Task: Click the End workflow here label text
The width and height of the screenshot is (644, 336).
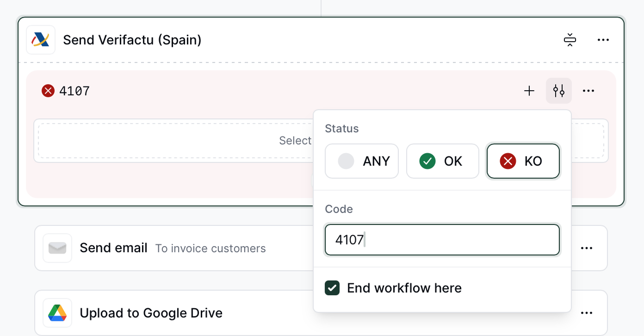Action: pos(404,288)
